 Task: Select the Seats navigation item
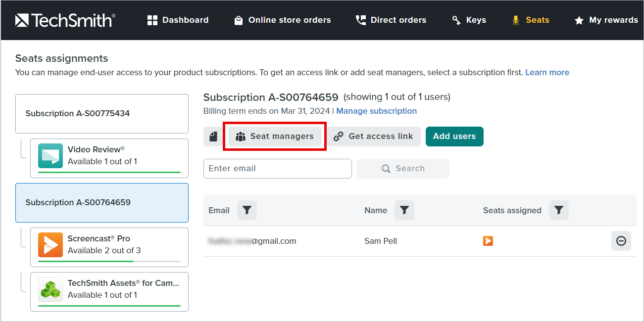click(530, 20)
